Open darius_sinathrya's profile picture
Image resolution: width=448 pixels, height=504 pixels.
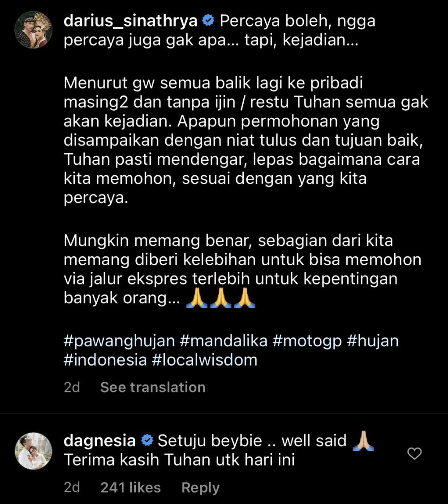point(34,30)
